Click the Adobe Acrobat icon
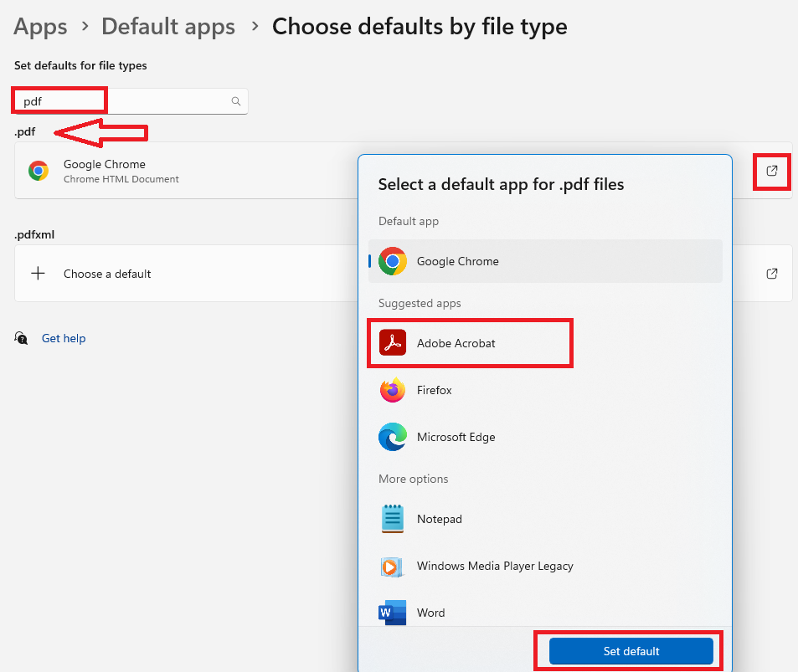Screen dimensions: 798x672 coord(393,342)
